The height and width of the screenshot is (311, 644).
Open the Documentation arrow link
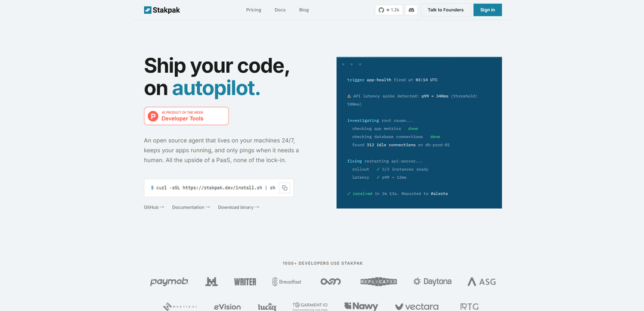click(x=191, y=207)
